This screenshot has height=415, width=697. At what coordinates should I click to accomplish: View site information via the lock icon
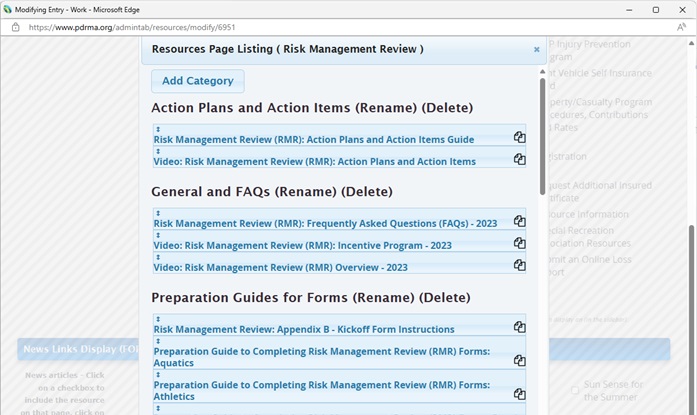pos(15,27)
